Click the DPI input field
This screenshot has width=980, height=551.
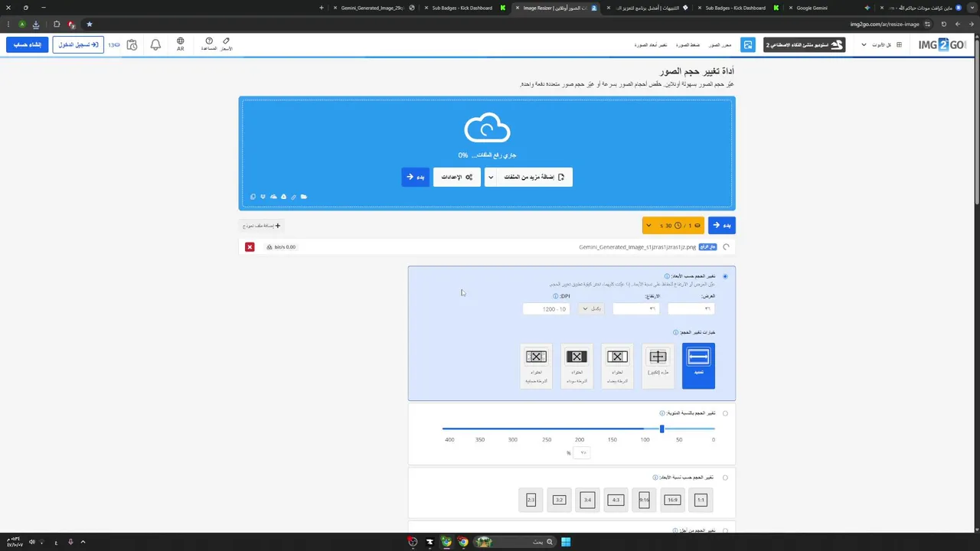click(x=546, y=308)
